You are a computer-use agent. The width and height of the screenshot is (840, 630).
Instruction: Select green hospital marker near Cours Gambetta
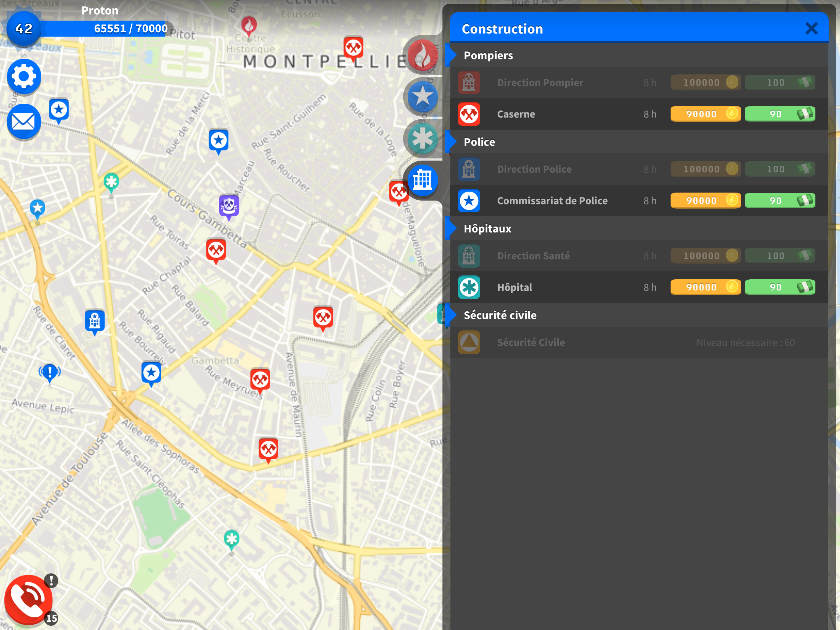(x=111, y=183)
